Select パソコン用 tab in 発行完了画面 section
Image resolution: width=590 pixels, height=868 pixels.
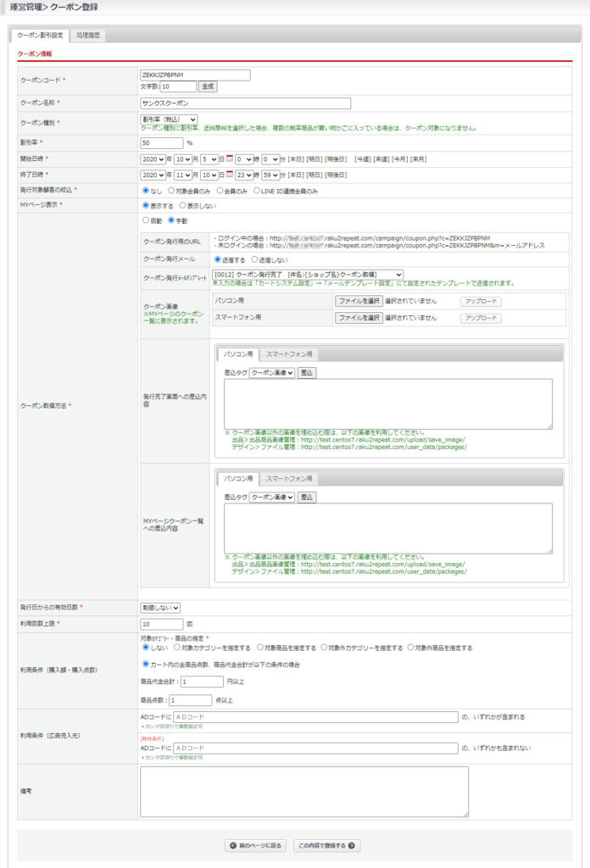[238, 353]
